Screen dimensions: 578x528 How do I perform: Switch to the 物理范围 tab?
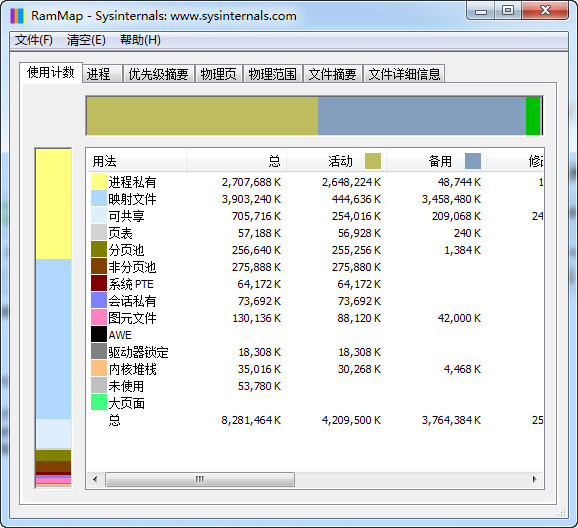point(273,74)
